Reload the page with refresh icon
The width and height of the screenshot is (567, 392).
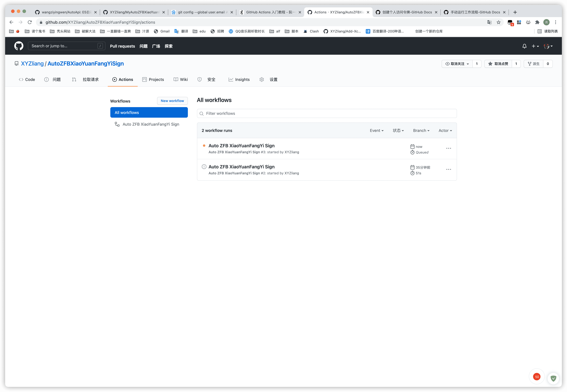[x=30, y=22]
